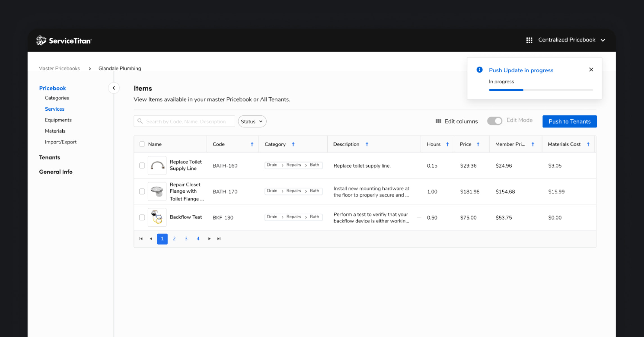This screenshot has height=337, width=644.
Task: Click the info icon in push notification
Action: point(479,70)
